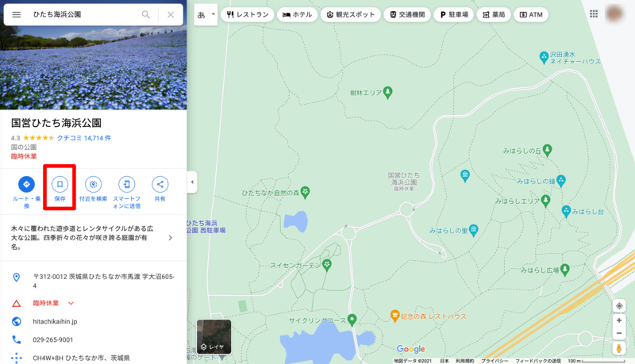Screen dimensions: 635x364
Task: Click the スマートフォンに送信 icon
Action: pos(126,185)
